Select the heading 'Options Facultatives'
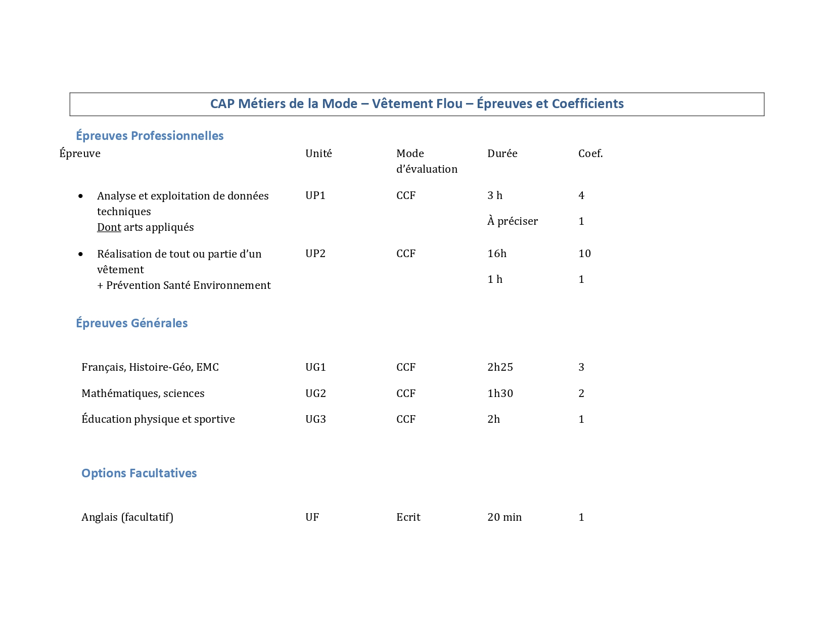Viewport: 834px width, 644px height. pos(139,473)
